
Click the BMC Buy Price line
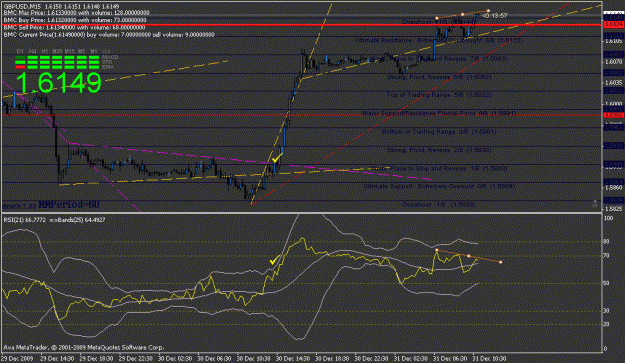click(x=75, y=20)
